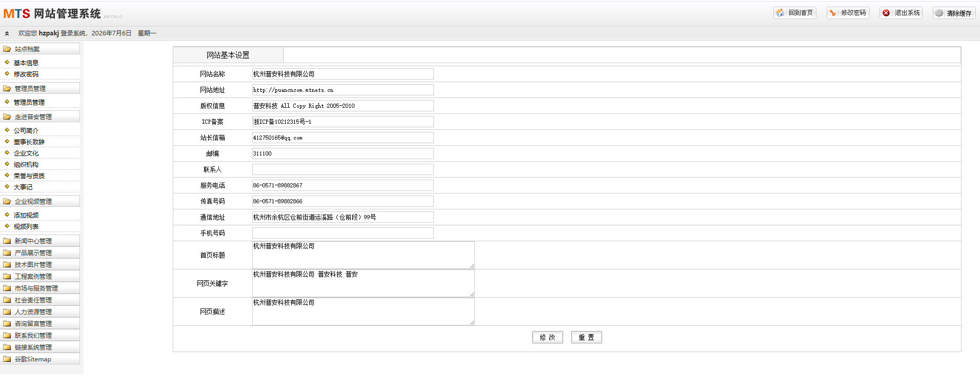Click the red exit icon for 退出系统
Screen dimensions: 980x387
[886, 13]
